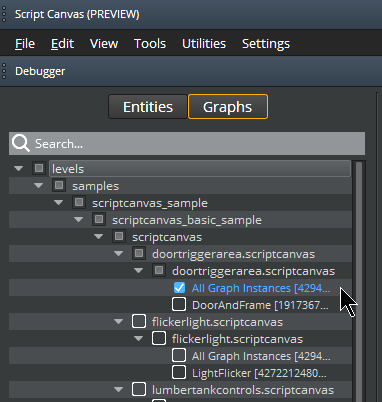Screen dimensions: 382x402
Task: Select the scriptcanvas_sample label
Action: tap(150, 203)
